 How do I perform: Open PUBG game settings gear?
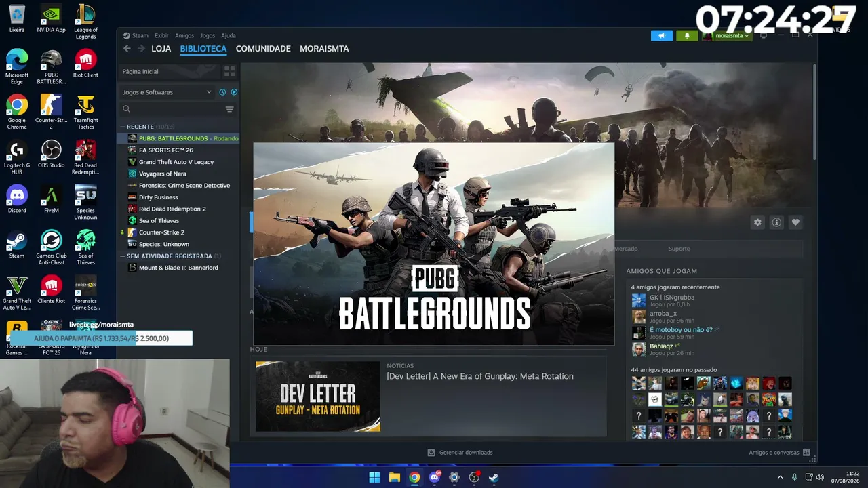pos(757,222)
